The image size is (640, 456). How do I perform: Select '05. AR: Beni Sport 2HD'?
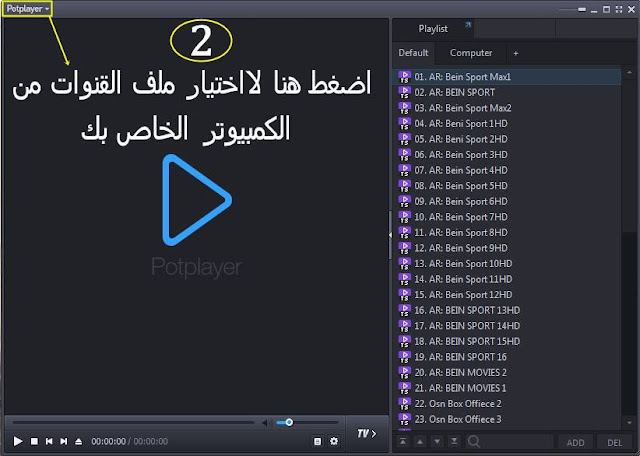point(509,139)
